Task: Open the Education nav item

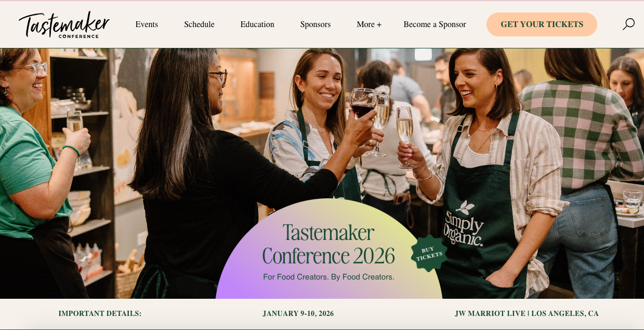Action: (257, 24)
